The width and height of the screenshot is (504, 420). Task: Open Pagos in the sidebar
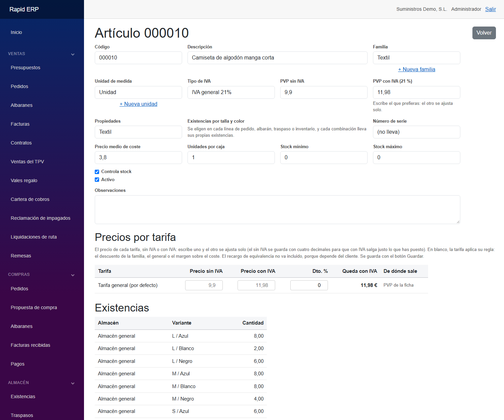(x=17, y=364)
